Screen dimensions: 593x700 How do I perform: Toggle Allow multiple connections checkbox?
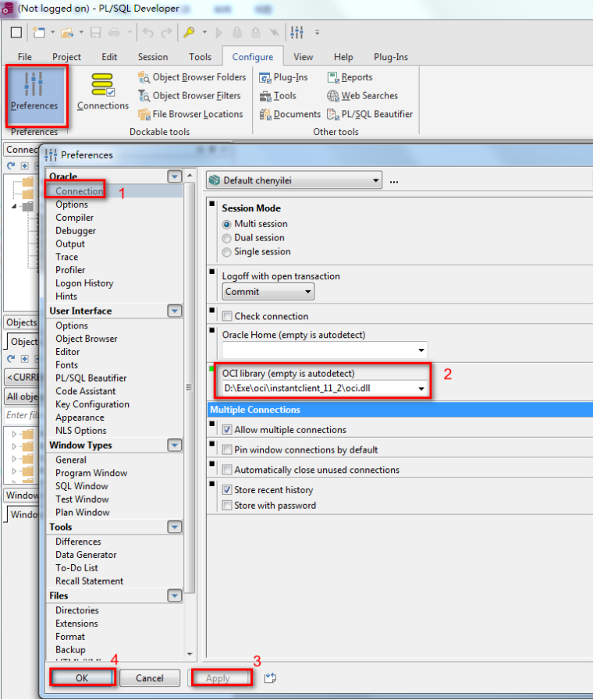[227, 430]
